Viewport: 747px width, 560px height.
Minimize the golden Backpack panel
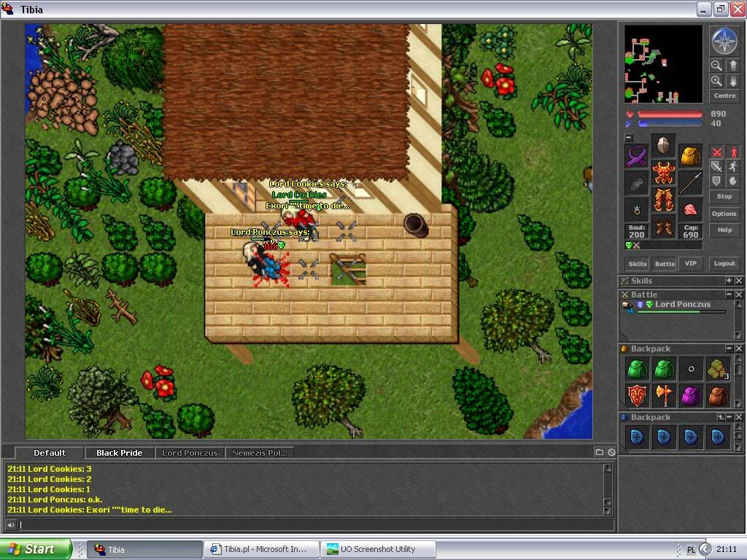click(x=729, y=349)
